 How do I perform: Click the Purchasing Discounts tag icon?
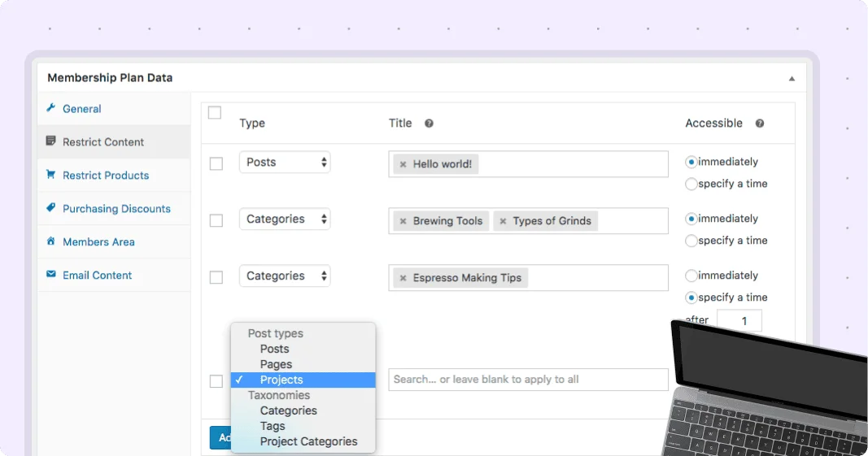(51, 207)
